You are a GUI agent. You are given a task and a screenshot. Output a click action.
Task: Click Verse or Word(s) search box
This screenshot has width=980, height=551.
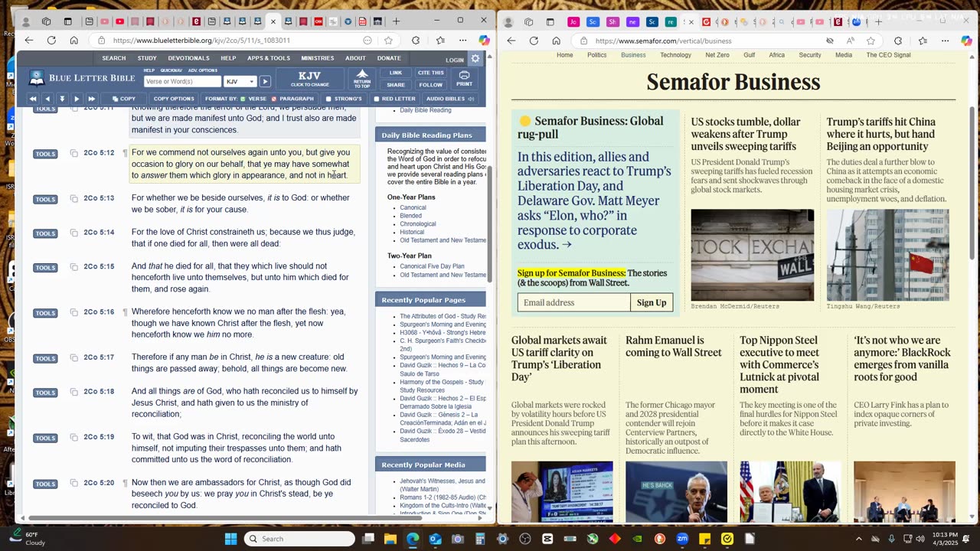point(182,81)
